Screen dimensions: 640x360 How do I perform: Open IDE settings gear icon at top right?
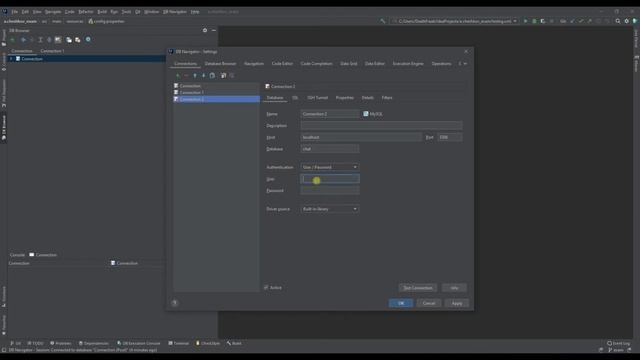pyautogui.click(x=627, y=21)
